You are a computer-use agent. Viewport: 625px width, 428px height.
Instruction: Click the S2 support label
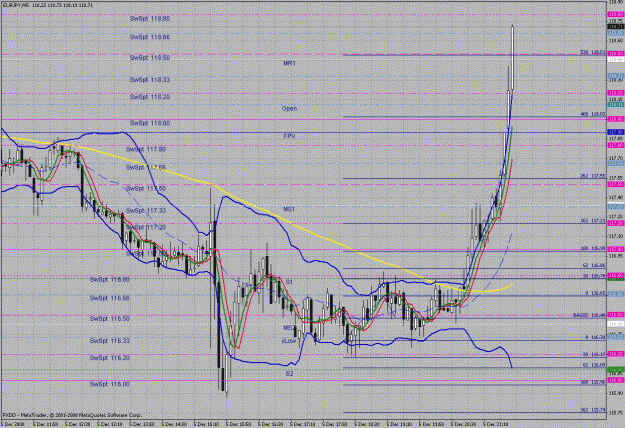point(289,374)
